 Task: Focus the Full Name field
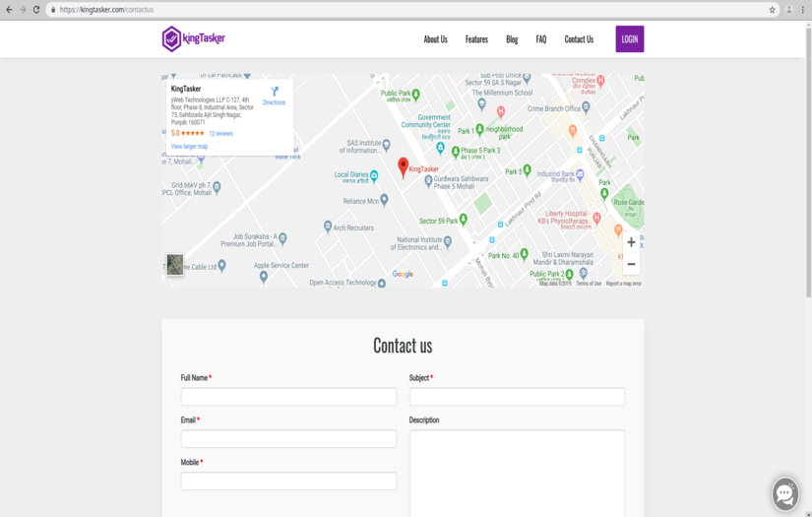[x=288, y=397]
